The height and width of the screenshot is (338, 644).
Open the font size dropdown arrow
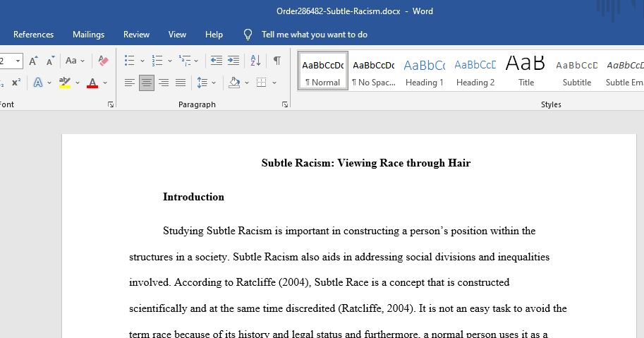pos(18,61)
